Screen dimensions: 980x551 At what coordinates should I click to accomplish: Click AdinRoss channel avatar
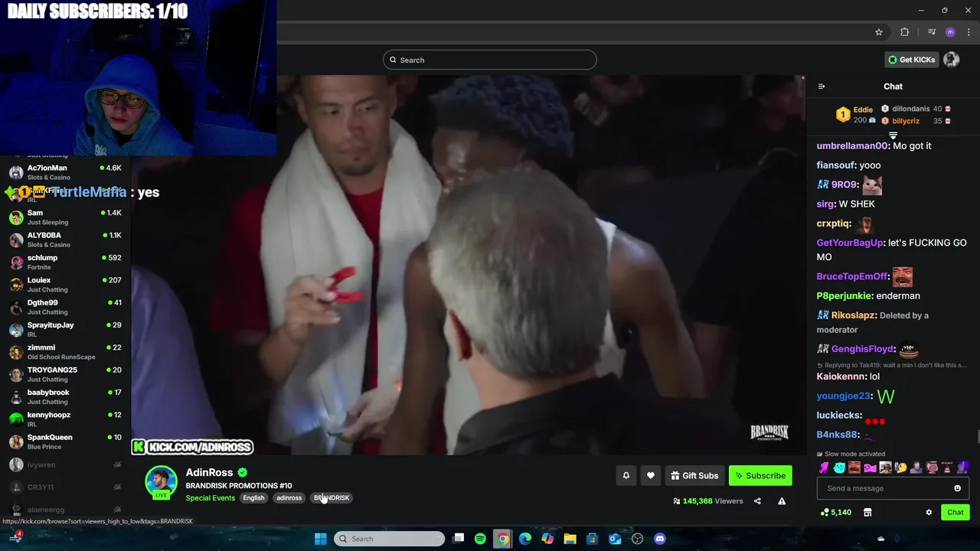(x=161, y=481)
